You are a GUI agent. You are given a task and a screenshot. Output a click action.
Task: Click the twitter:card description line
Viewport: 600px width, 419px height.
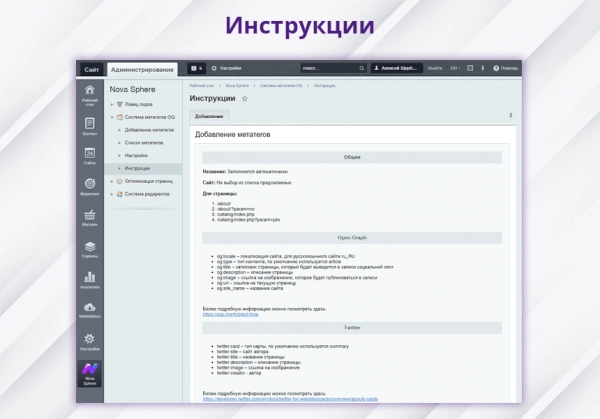(x=283, y=346)
